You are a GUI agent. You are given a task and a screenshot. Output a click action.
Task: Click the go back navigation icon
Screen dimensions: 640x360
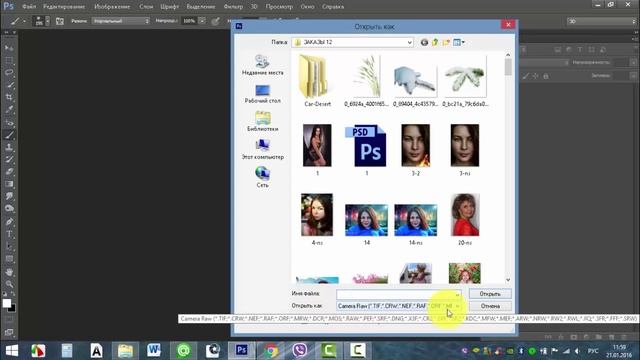(x=424, y=42)
